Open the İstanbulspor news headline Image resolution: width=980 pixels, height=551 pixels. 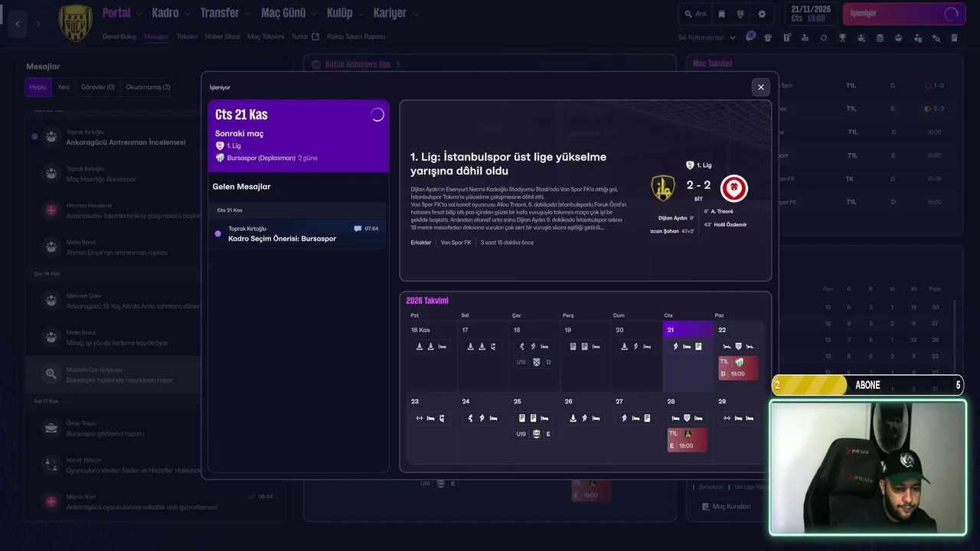[508, 164]
